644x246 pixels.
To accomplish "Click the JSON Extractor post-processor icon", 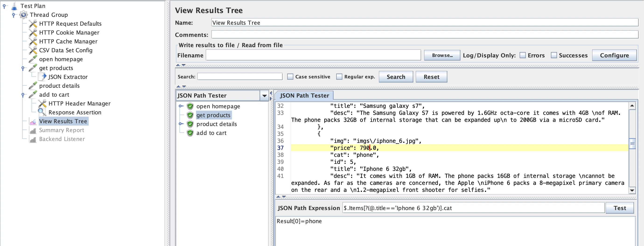I will click(42, 77).
